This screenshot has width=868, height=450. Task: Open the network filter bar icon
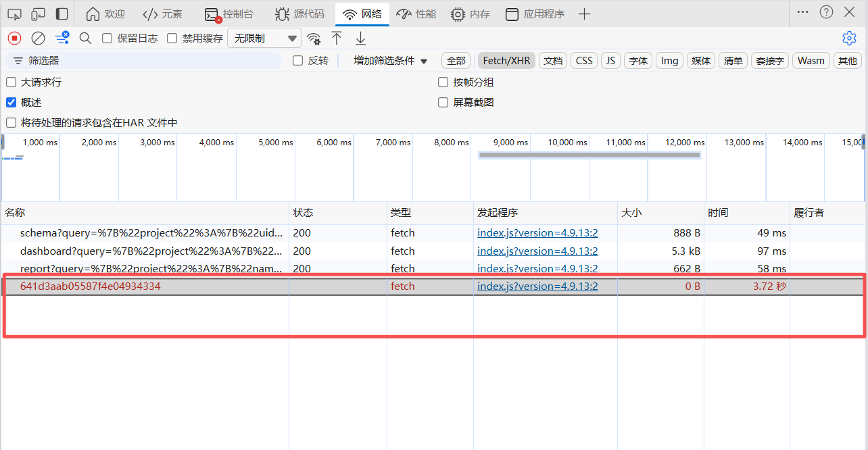pos(62,38)
